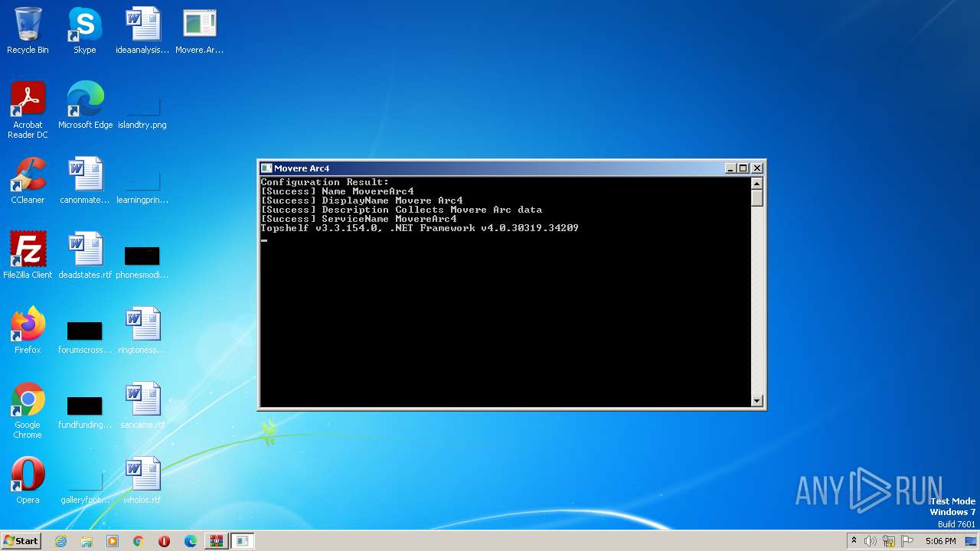Open Edge from the taskbar
The width and height of the screenshot is (980, 551).
pyautogui.click(x=191, y=541)
